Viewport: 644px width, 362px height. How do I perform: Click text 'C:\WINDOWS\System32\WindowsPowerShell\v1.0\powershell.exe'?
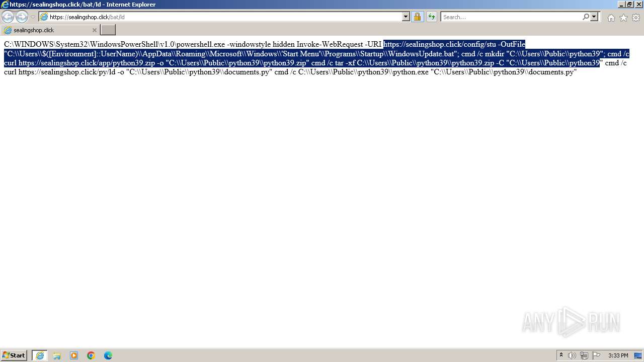click(x=114, y=44)
